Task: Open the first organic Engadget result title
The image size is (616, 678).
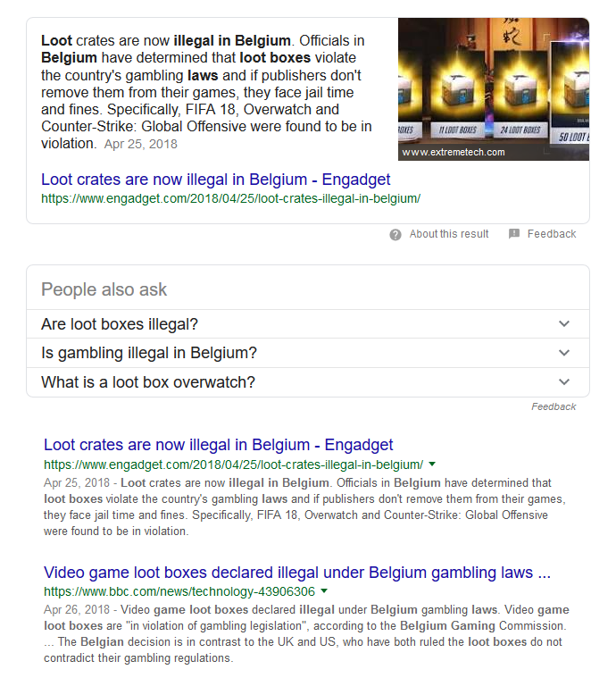Action: (219, 445)
